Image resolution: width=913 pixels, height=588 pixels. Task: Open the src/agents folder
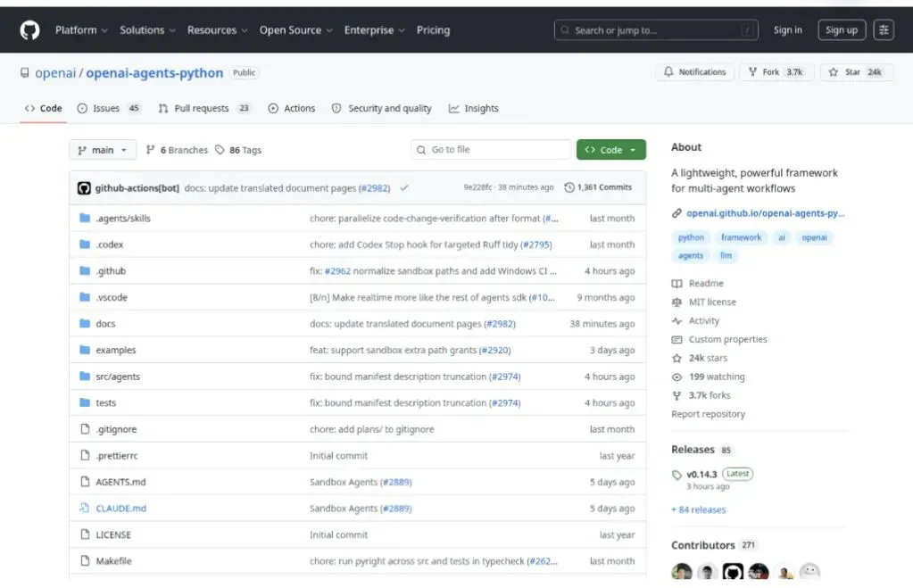118,377
